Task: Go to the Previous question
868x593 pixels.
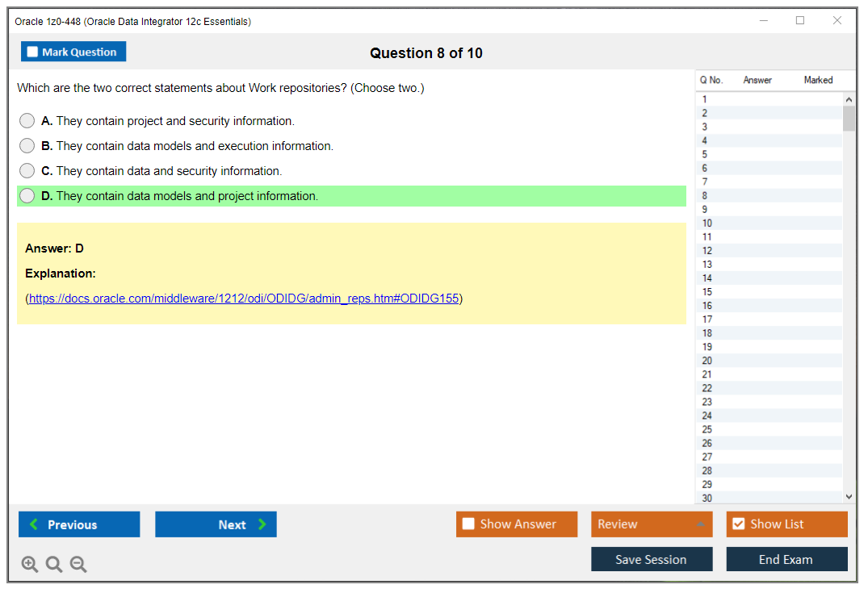Action: 79,524
